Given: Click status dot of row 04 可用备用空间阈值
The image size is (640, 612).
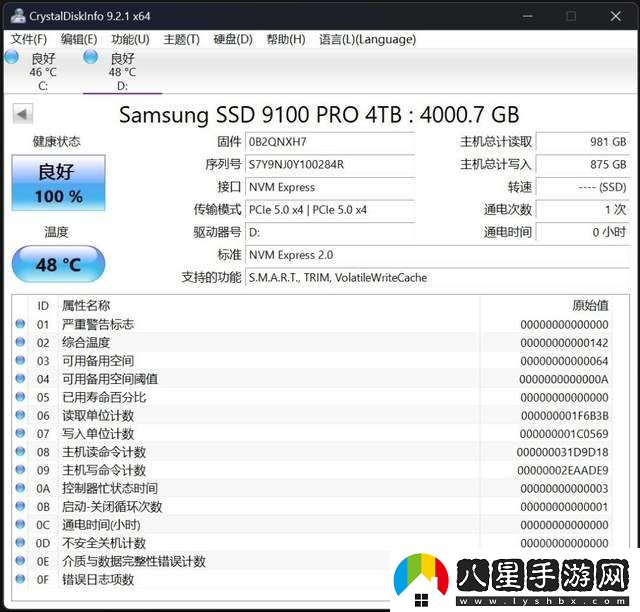Looking at the screenshot, I should click(20, 379).
